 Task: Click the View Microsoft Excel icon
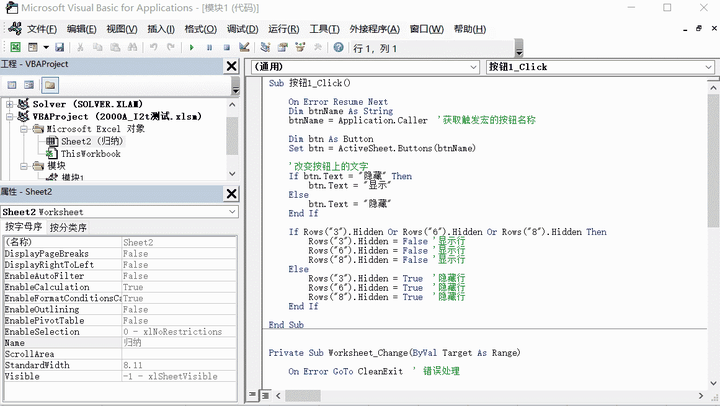[15, 47]
